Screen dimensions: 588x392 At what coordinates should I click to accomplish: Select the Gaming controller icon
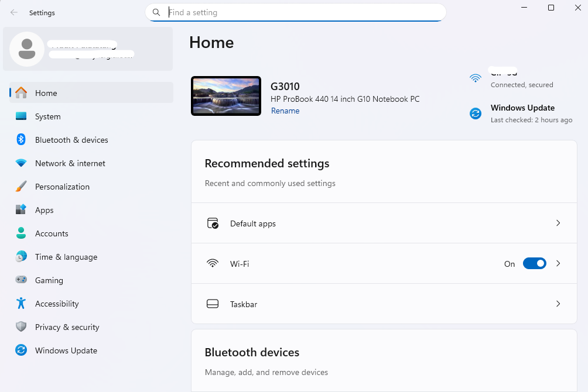point(21,280)
